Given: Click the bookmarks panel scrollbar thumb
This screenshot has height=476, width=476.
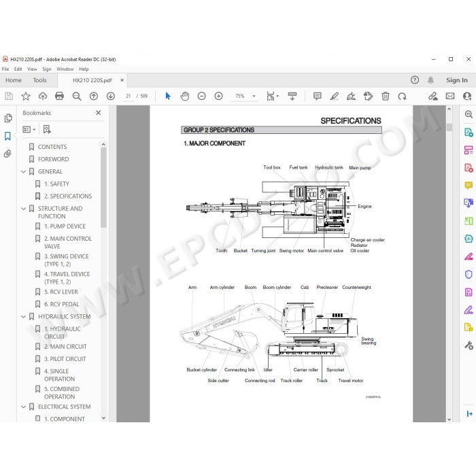Looking at the screenshot, I should coord(103,187).
